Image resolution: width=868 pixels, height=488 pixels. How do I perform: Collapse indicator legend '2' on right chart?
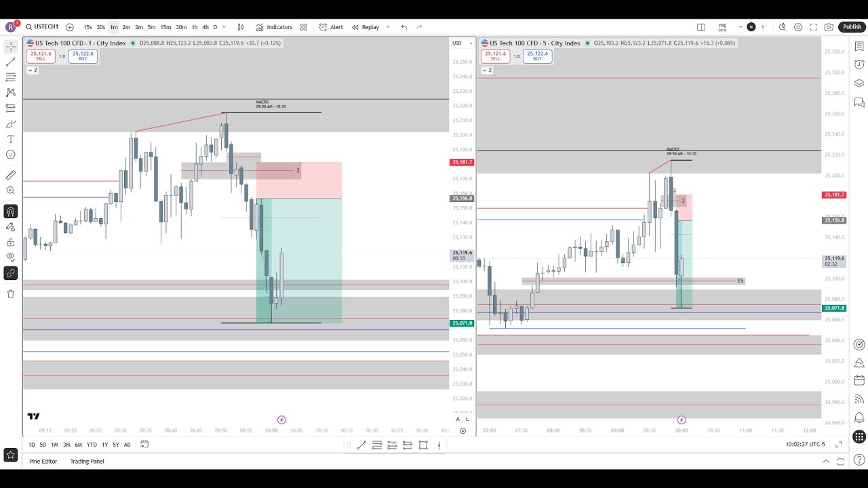pyautogui.click(x=486, y=70)
